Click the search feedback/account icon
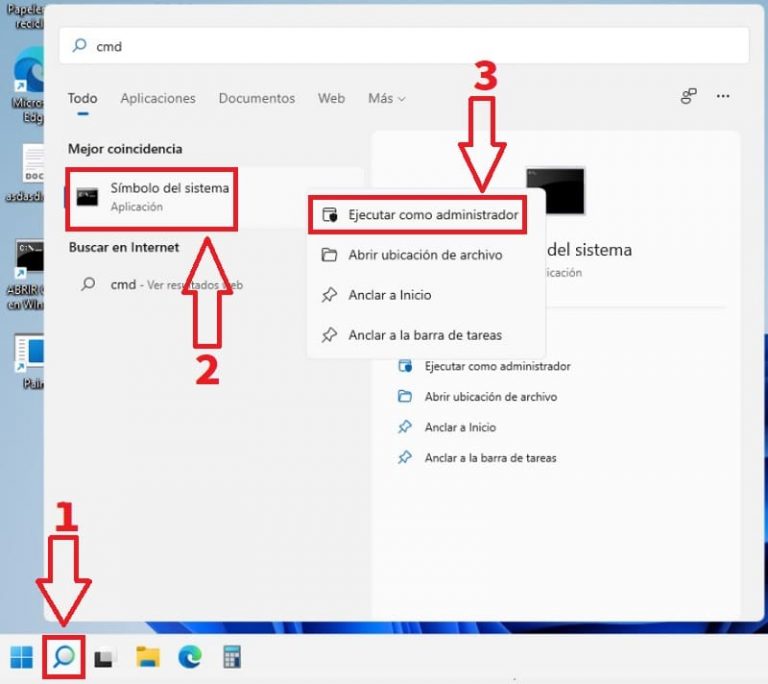768x684 pixels. [688, 97]
